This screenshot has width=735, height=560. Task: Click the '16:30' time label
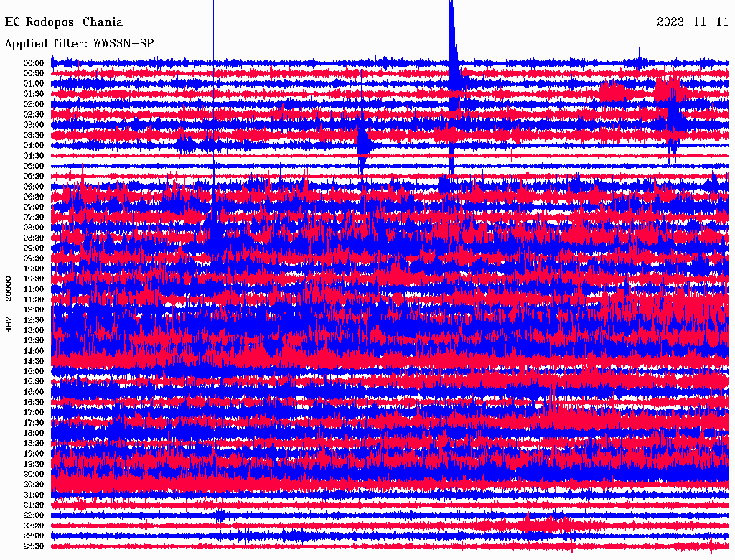click(34, 403)
